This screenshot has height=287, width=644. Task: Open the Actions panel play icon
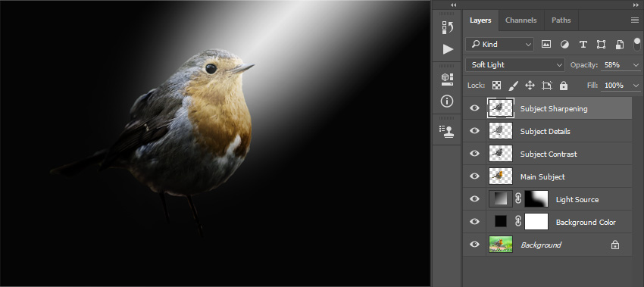[x=448, y=49]
